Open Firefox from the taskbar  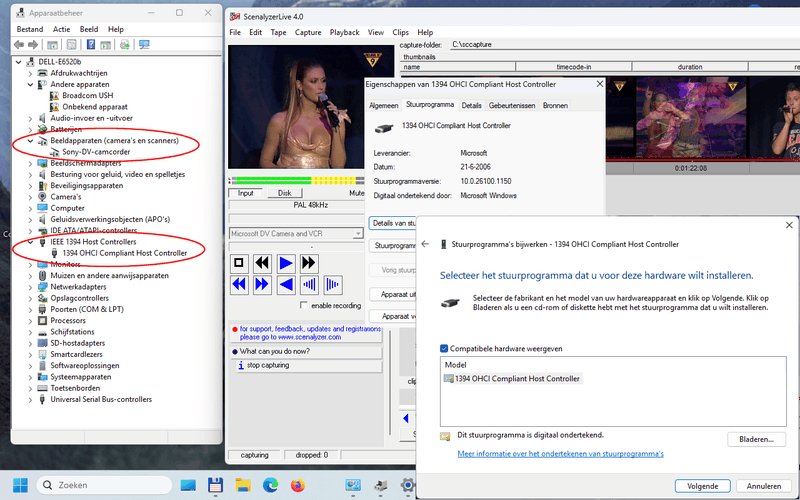pos(297,485)
